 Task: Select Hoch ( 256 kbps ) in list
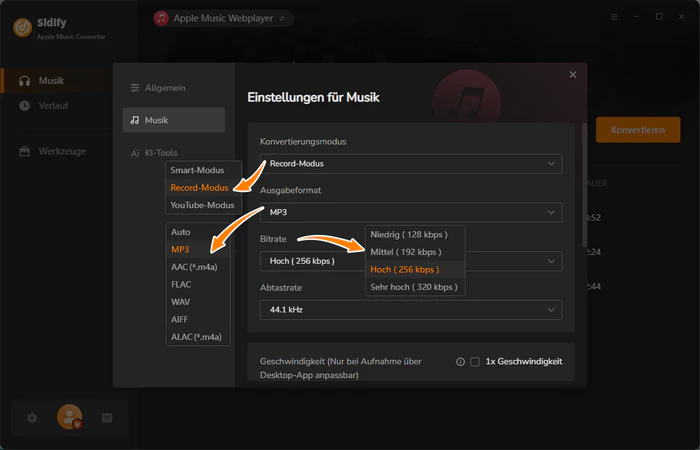click(x=415, y=270)
